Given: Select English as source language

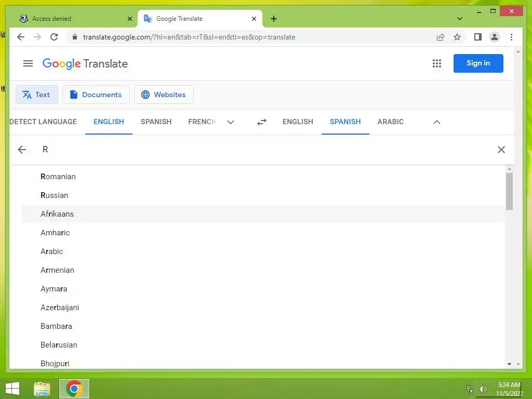Looking at the screenshot, I should click(x=109, y=122).
